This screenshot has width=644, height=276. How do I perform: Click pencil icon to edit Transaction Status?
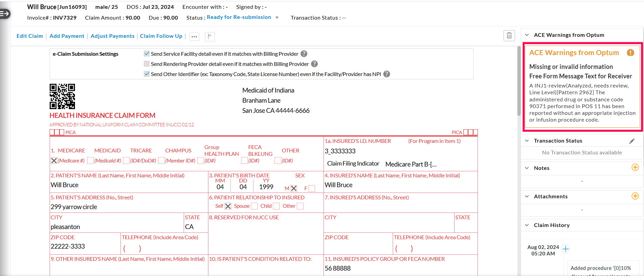pyautogui.click(x=632, y=141)
